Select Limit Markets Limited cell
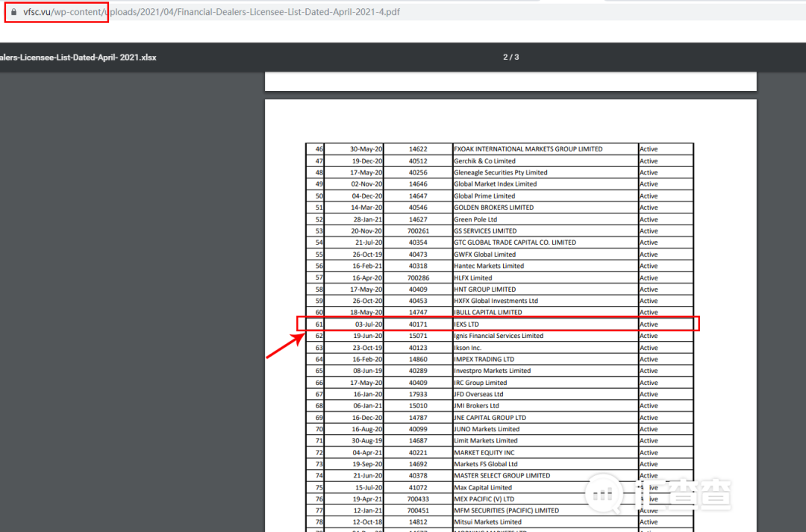The height and width of the screenshot is (532, 806). click(x=546, y=441)
